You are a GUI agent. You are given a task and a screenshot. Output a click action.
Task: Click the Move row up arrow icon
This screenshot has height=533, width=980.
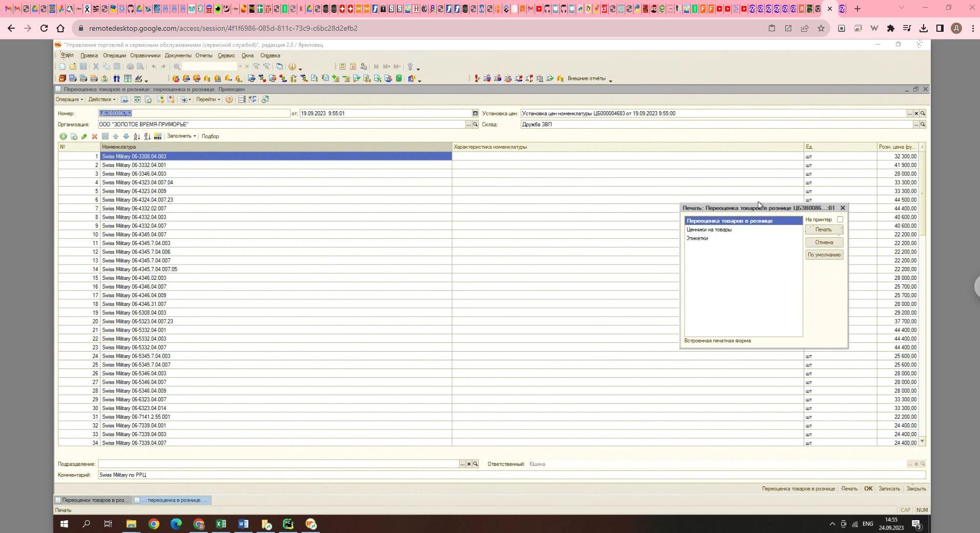pyautogui.click(x=115, y=136)
